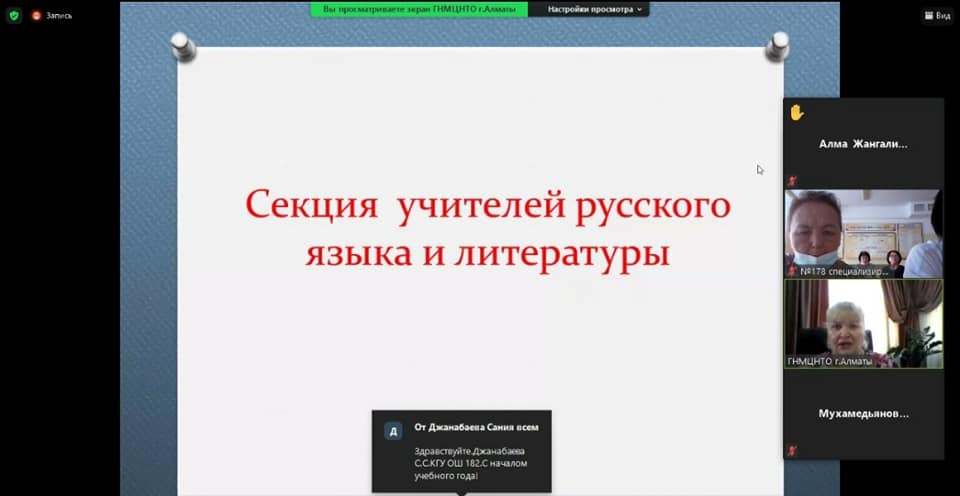Select the ГНМЦНТО г.Алматы speaker video
960x496 pixels.
coord(863,323)
